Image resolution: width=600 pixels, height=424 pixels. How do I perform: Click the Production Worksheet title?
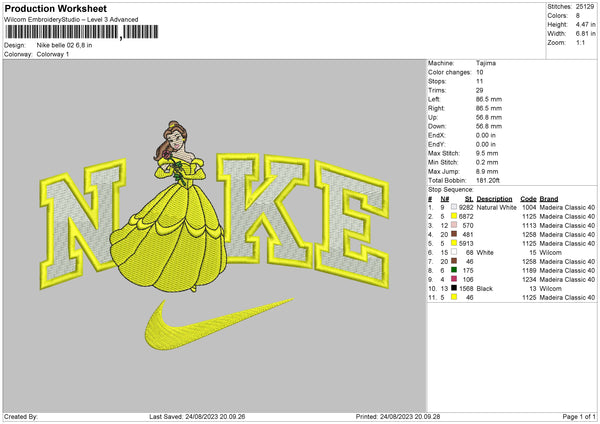54,9
